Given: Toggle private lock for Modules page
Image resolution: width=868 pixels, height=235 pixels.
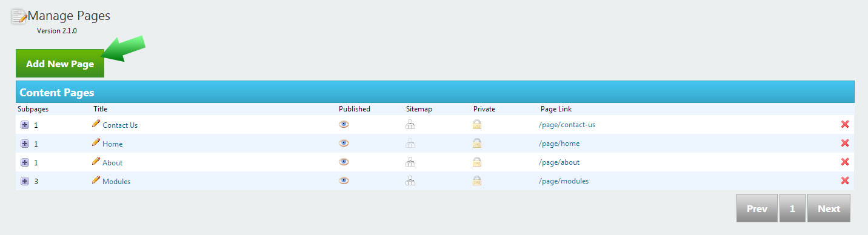Looking at the screenshot, I should point(477,181).
